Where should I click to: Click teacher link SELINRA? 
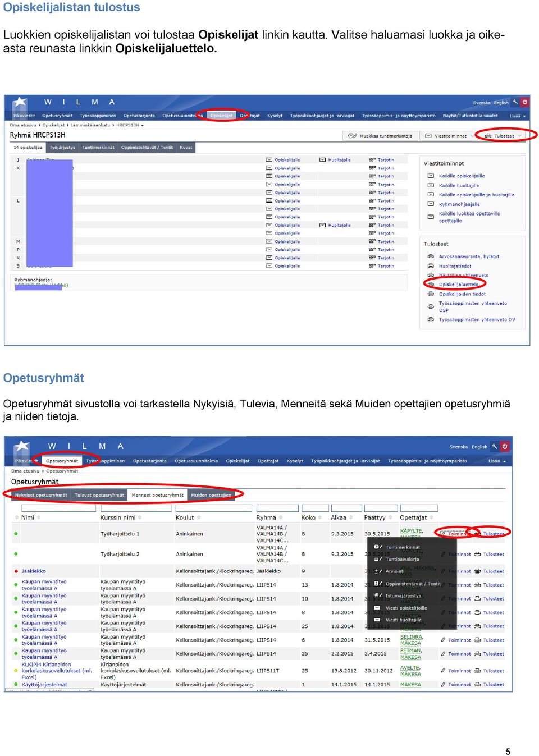coord(411,637)
